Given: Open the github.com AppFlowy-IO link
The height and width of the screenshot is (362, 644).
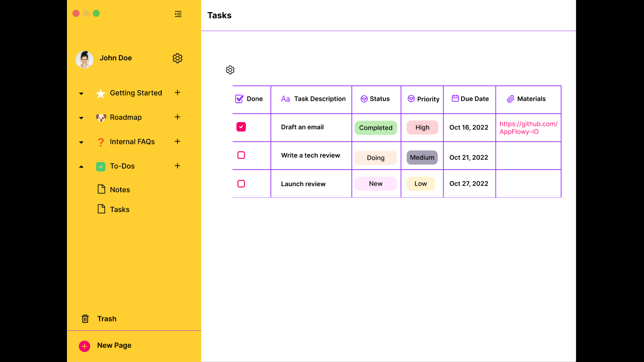Looking at the screenshot, I should point(528,128).
